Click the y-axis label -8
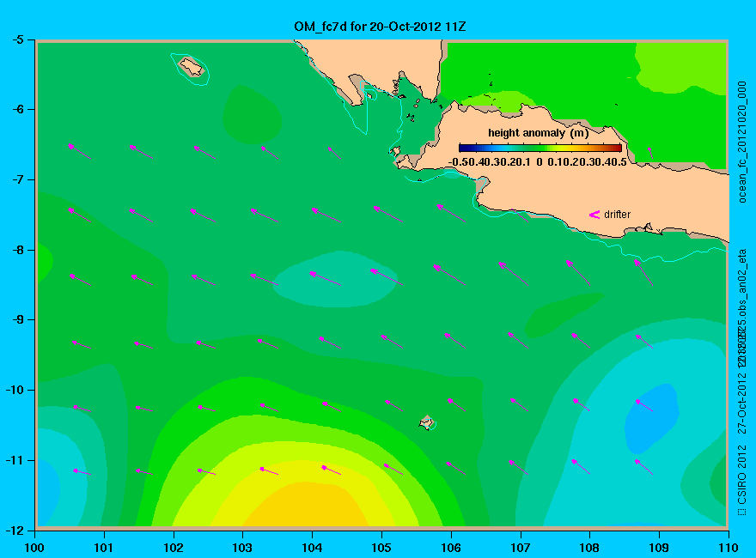 (17, 250)
